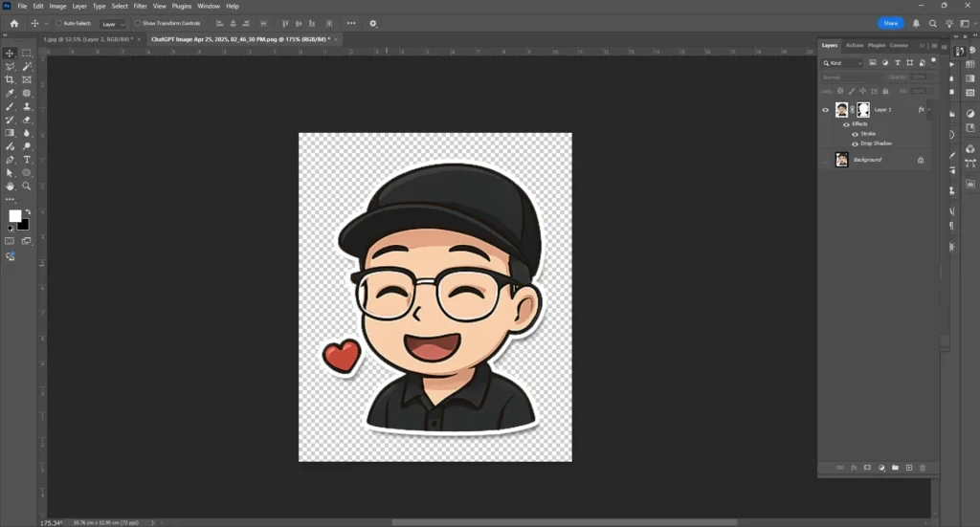Create new adjustment layer from panel footer

[x=881, y=468]
